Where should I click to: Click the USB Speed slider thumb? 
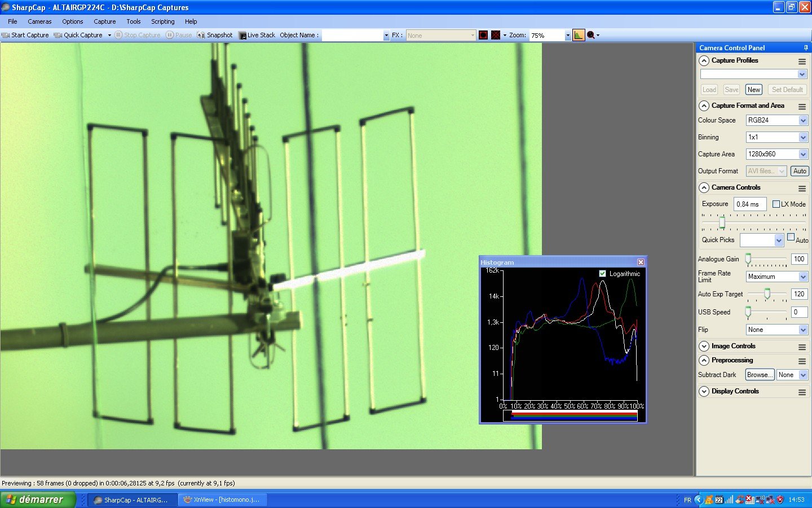[x=748, y=312]
